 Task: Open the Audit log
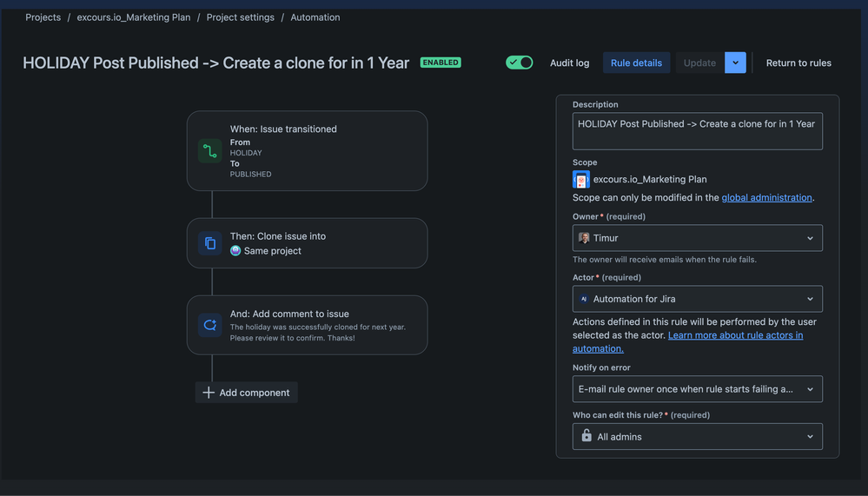[569, 63]
